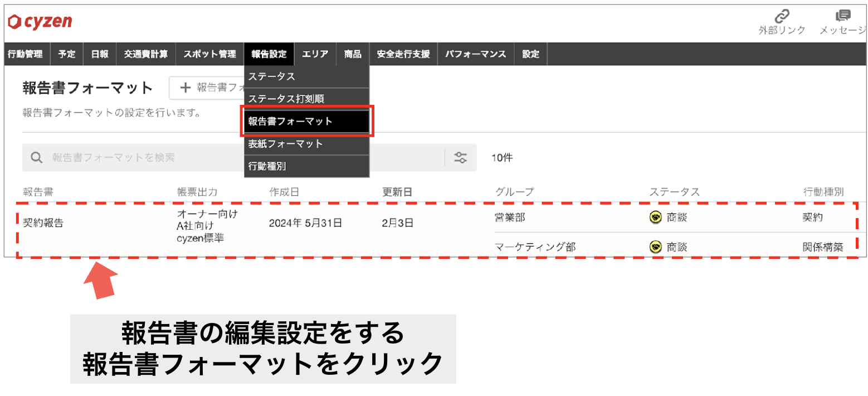868x396 pixels.
Task: Open the 契約報告 report format
Action: click(x=43, y=223)
